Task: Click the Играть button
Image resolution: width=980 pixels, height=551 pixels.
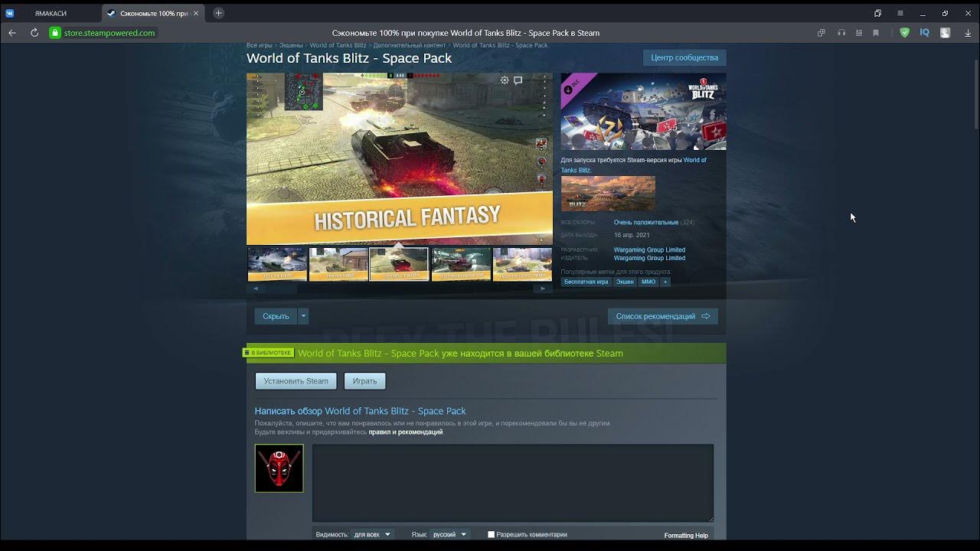Action: click(364, 381)
